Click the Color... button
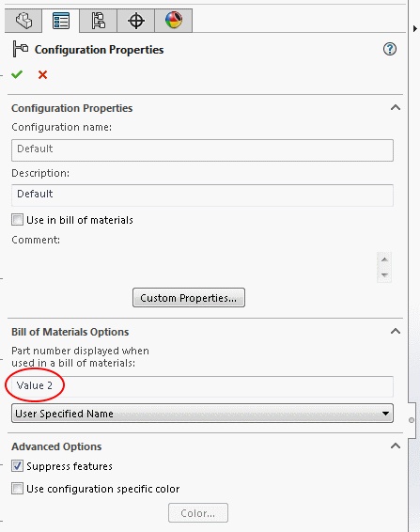The height and width of the screenshot is (532, 420). [198, 512]
